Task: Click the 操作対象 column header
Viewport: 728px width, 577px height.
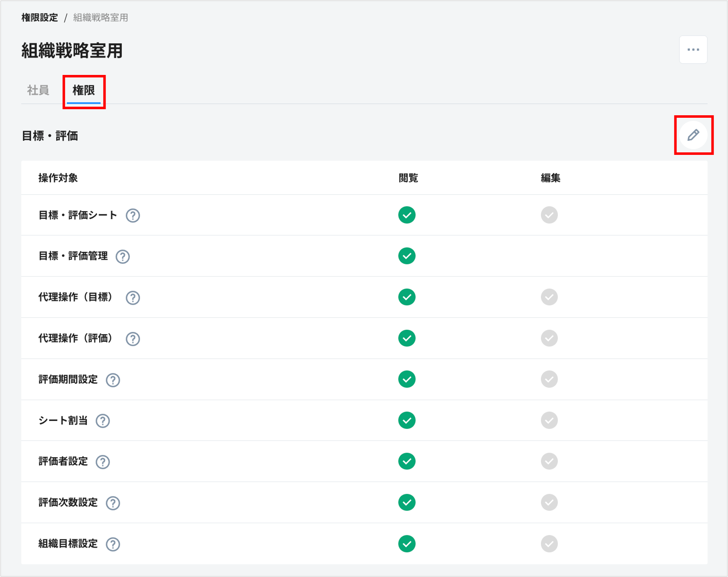Action: pos(59,178)
